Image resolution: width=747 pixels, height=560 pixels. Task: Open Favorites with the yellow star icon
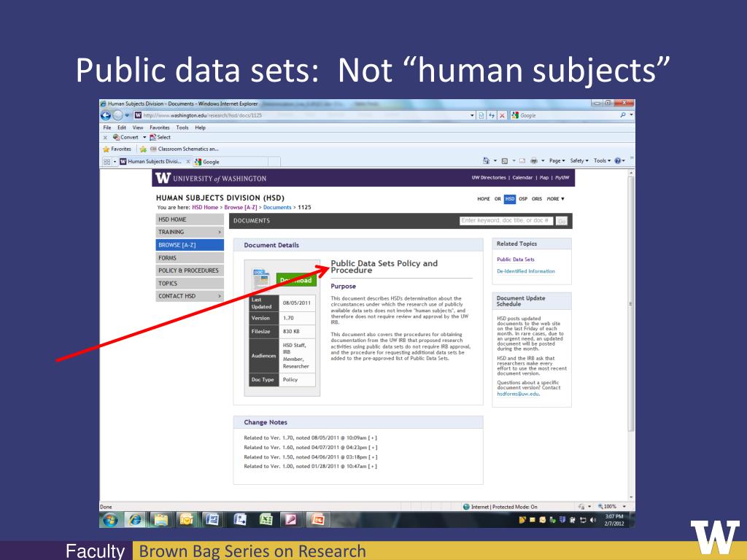[107, 149]
